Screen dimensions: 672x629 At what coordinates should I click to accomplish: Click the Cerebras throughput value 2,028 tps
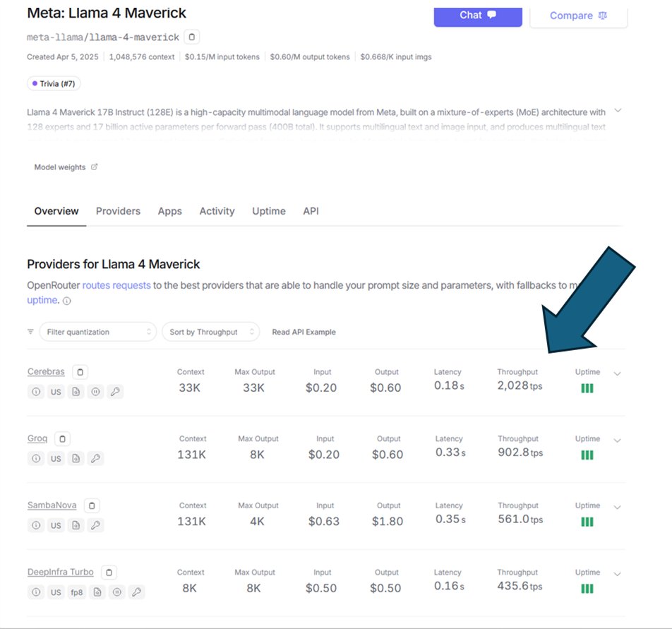(x=520, y=385)
